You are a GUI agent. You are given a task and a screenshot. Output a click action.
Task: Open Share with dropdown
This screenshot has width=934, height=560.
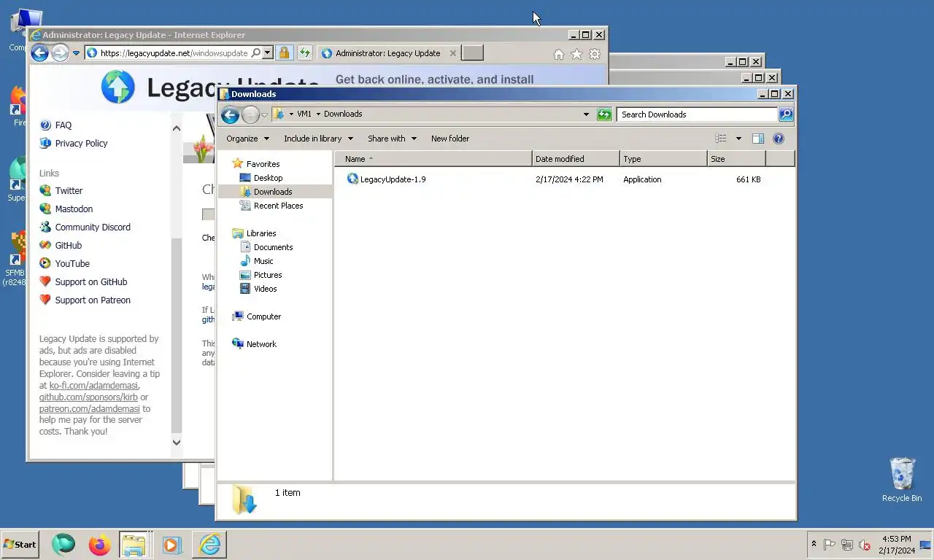392,139
